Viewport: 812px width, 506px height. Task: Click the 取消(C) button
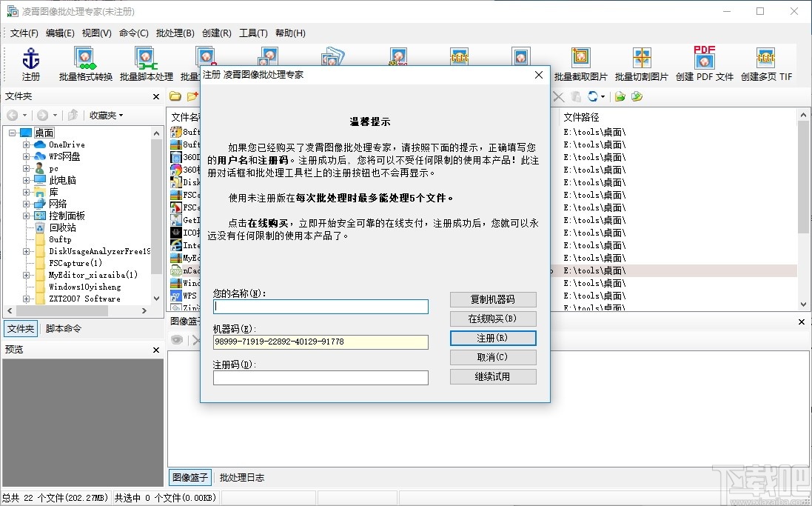pos(493,357)
